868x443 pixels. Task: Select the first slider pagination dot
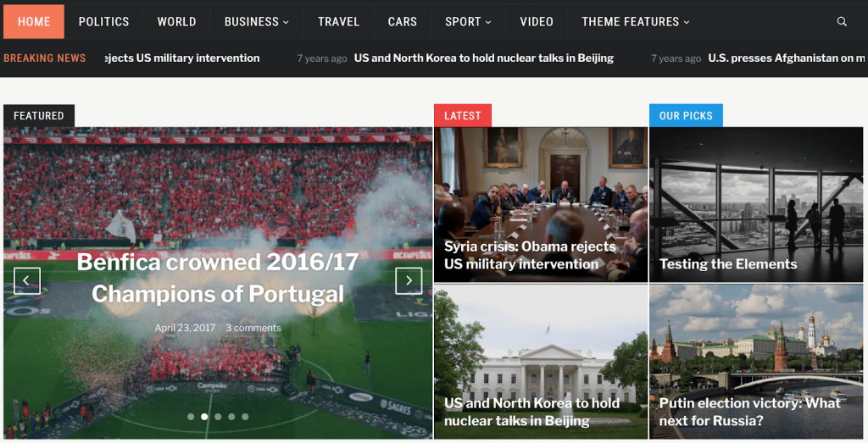[x=191, y=417]
